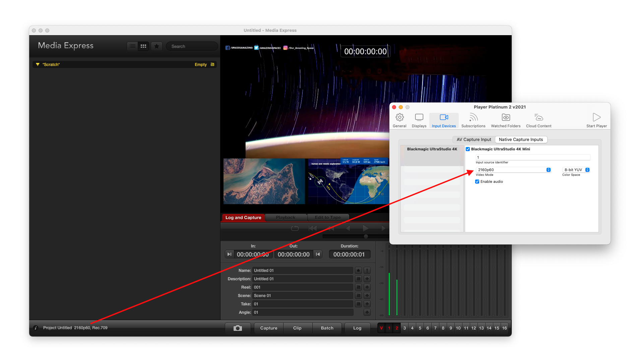Increment Scene with its plus button
The height and width of the screenshot is (364, 631).
[367, 296]
